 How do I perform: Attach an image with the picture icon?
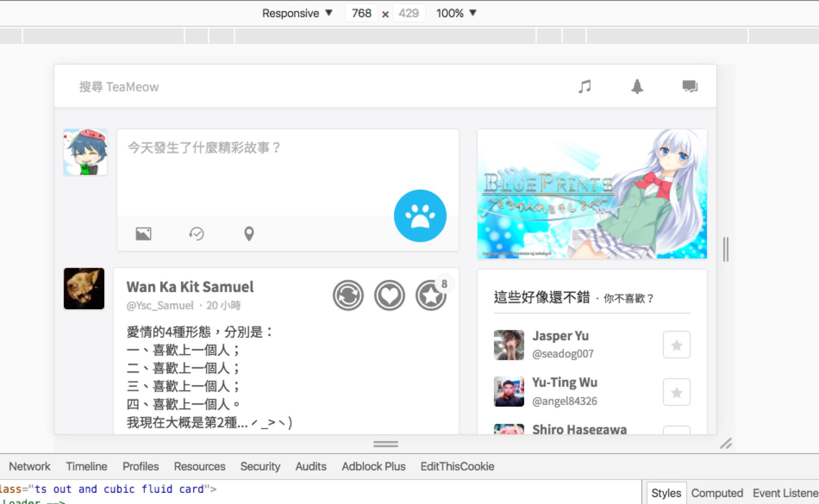(x=144, y=234)
